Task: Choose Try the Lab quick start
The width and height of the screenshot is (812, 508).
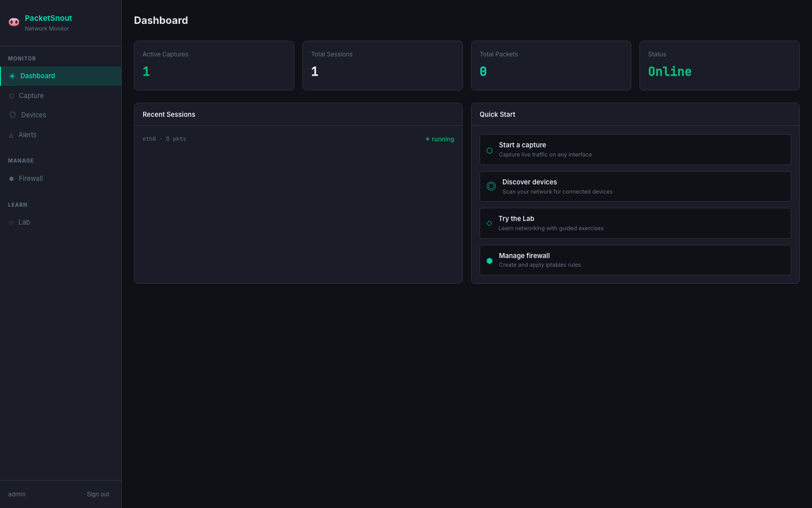Action: (x=635, y=223)
